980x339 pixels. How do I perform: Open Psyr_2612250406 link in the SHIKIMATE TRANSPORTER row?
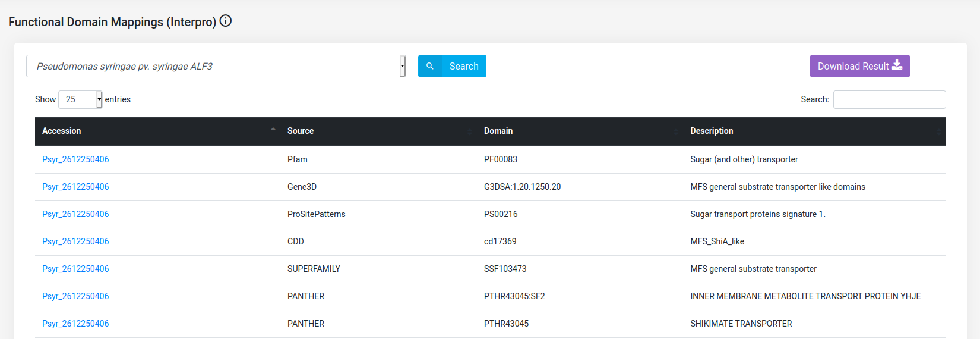pos(75,324)
